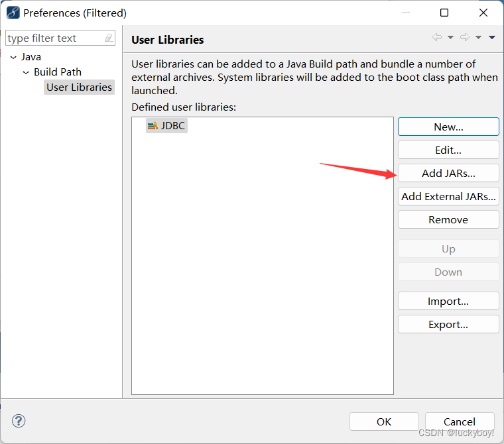
Task: Go forward with the right arrow icon
Action: (x=465, y=37)
